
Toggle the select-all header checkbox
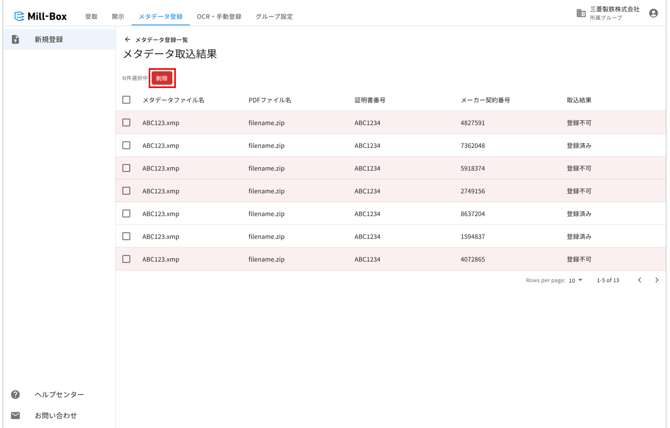[126, 100]
